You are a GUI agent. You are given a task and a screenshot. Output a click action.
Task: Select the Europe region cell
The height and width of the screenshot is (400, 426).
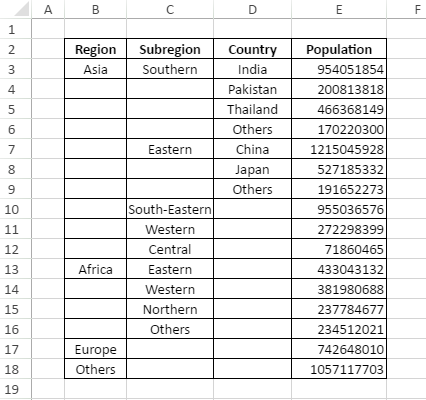pyautogui.click(x=96, y=349)
